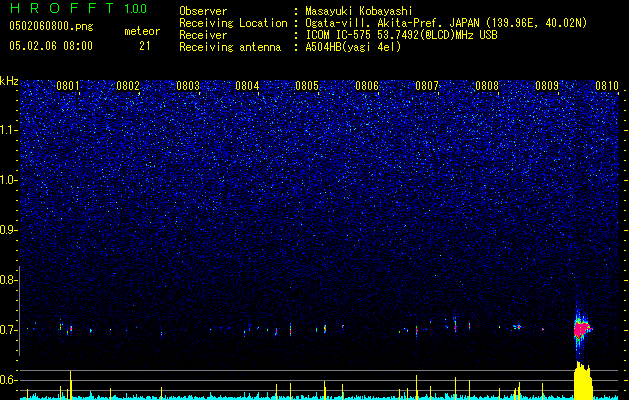Click the Receiver field label

(203, 35)
